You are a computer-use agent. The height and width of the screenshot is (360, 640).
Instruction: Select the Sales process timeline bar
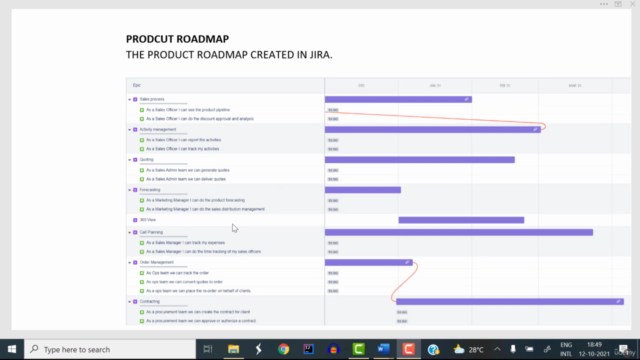[398, 99]
